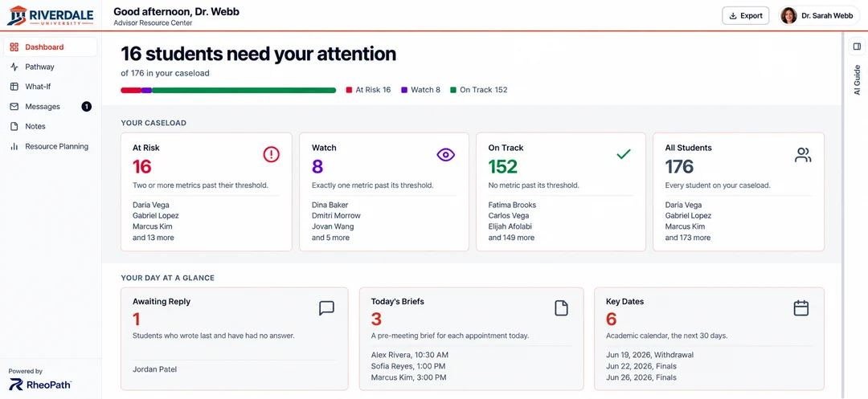Click the What-If table icon
The image size is (868, 399).
[x=14, y=87]
